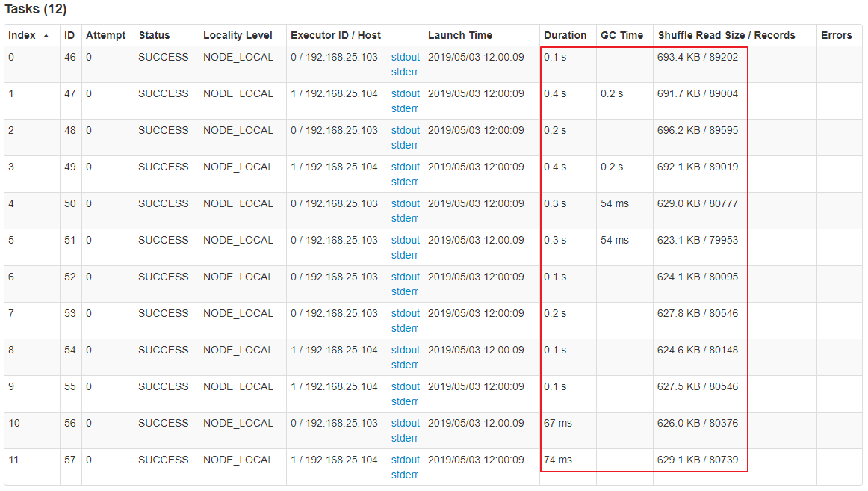Sort by Shuffle Read Size / Records header
The height and width of the screenshot is (491, 868).
pos(726,35)
